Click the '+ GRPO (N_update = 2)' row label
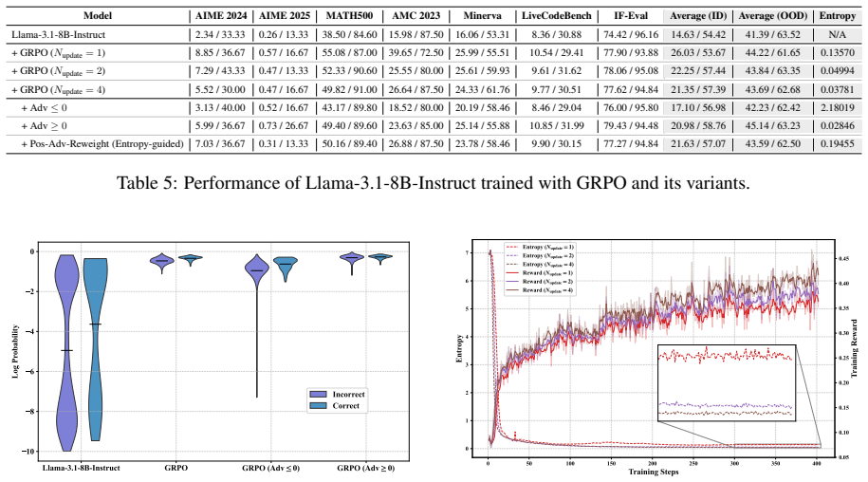Screen dimensions: 868x482 pos(58,71)
